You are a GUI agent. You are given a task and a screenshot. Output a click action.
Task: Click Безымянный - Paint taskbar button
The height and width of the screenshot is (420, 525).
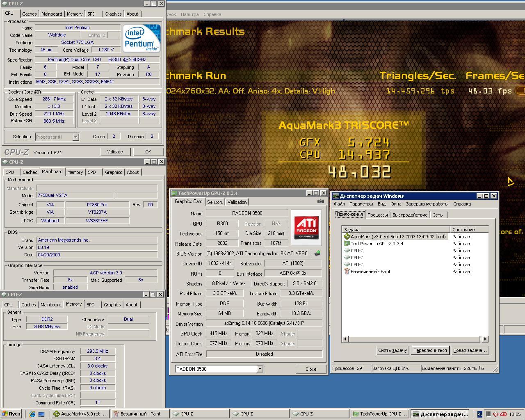(x=140, y=414)
